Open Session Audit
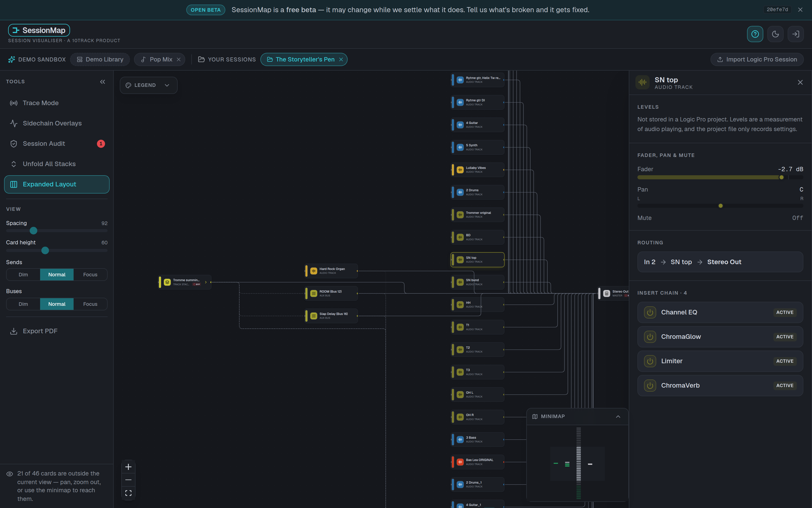This screenshot has width=812, height=508. point(57,144)
